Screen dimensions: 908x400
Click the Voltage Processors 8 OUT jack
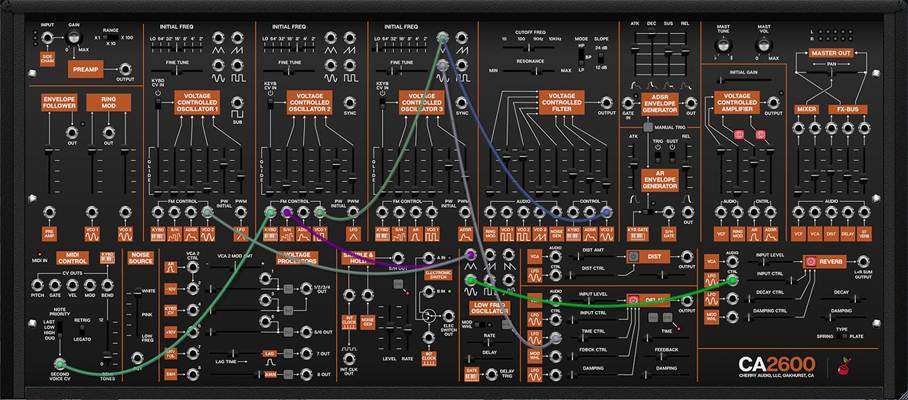(306, 375)
